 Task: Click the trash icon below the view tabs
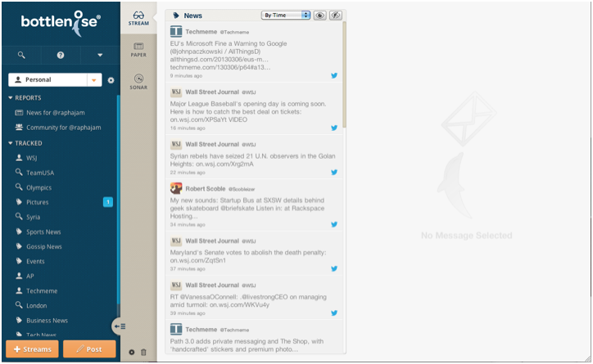click(x=143, y=352)
